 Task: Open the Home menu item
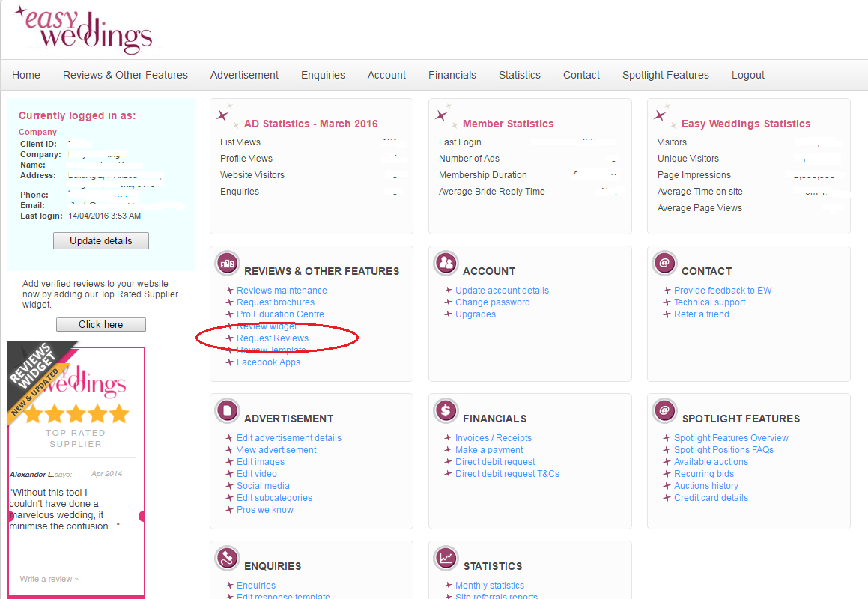(x=26, y=75)
